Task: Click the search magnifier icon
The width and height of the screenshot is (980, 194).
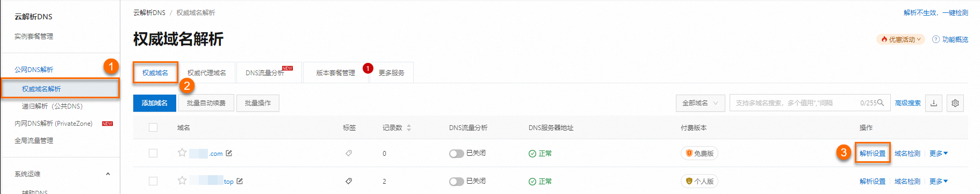Action: (x=881, y=103)
